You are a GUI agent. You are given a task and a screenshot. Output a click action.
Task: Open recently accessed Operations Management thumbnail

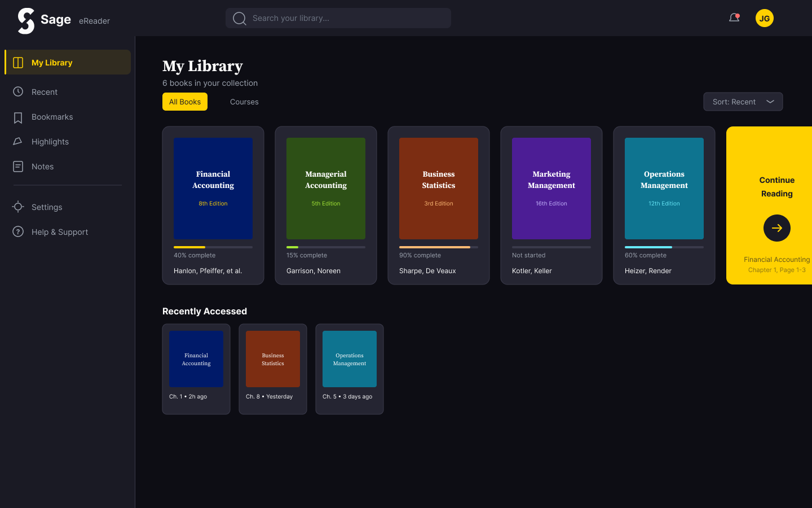point(350,359)
